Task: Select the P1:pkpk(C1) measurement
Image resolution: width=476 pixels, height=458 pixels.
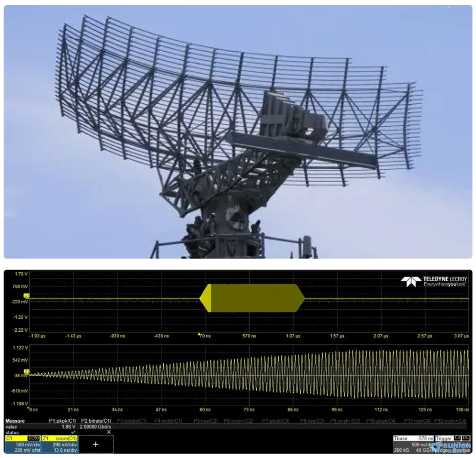Action: [62, 421]
